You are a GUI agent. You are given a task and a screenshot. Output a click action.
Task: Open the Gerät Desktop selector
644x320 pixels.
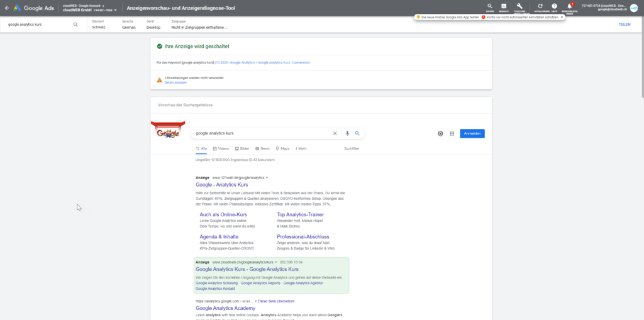(153, 25)
